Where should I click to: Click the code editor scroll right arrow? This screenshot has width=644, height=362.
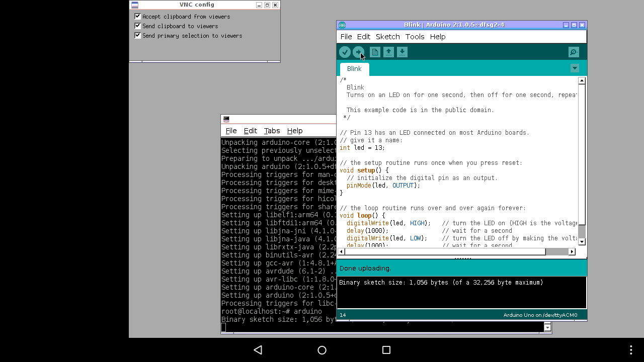coord(572,251)
